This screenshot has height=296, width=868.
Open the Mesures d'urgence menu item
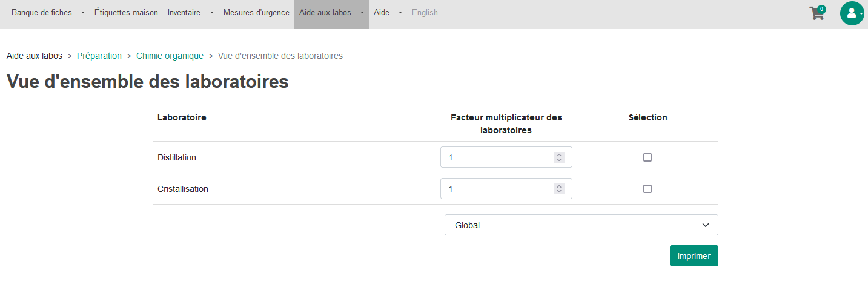pos(256,13)
